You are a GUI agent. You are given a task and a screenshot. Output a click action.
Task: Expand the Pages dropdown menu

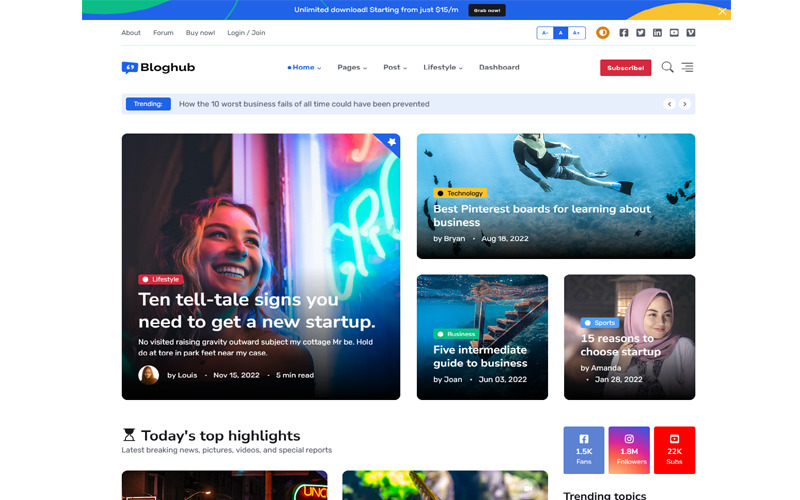tap(352, 68)
